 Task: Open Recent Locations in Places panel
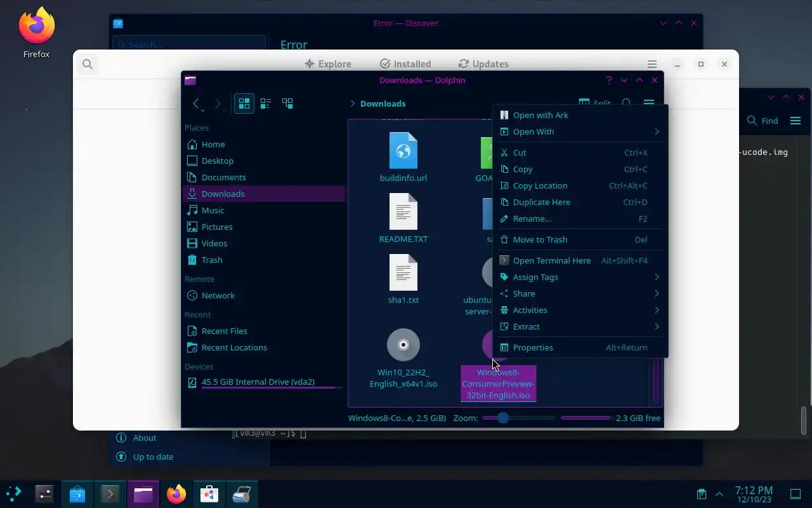click(263, 347)
